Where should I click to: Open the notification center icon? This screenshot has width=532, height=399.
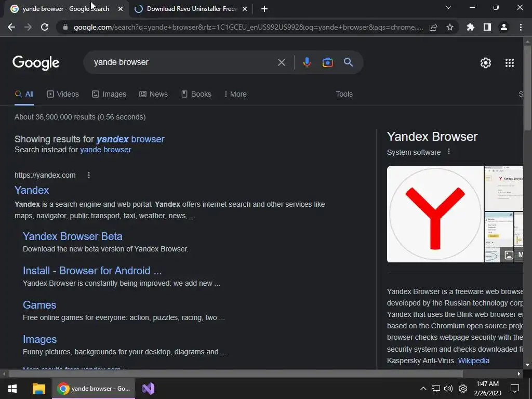point(515,389)
